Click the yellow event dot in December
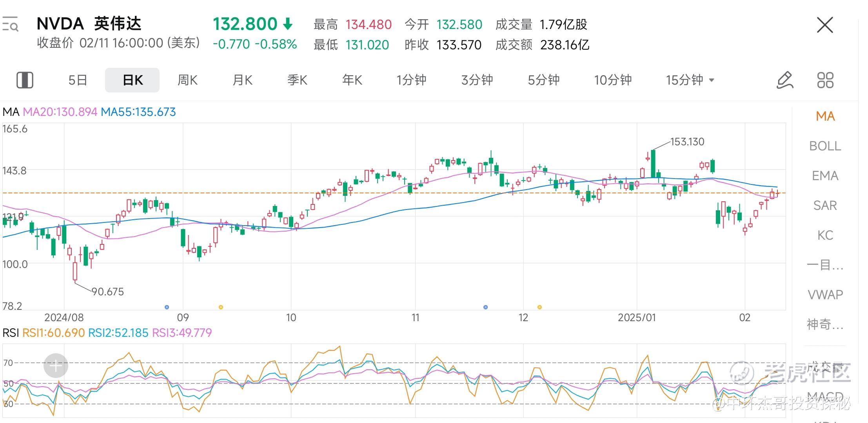 click(x=539, y=307)
